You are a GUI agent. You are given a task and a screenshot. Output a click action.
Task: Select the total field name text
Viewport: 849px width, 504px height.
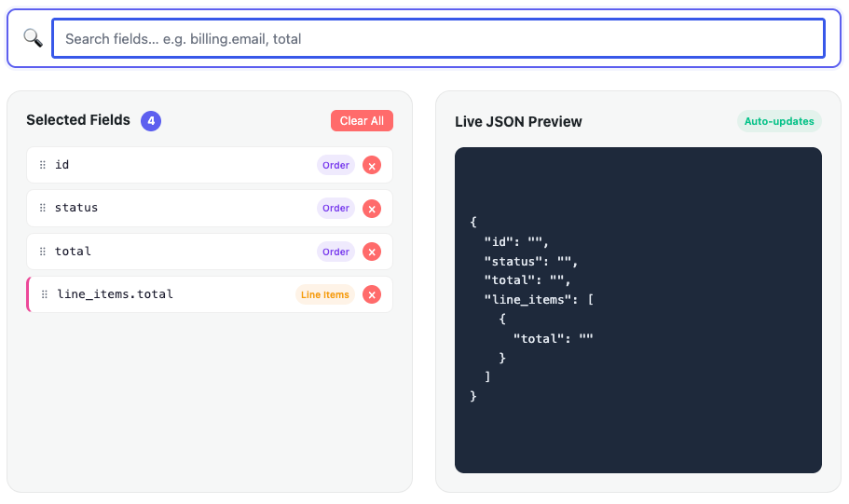(73, 252)
